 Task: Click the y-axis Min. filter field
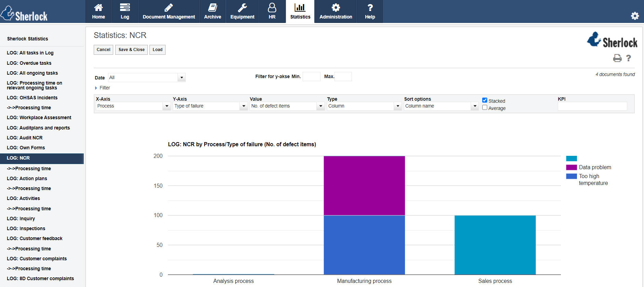pos(311,76)
